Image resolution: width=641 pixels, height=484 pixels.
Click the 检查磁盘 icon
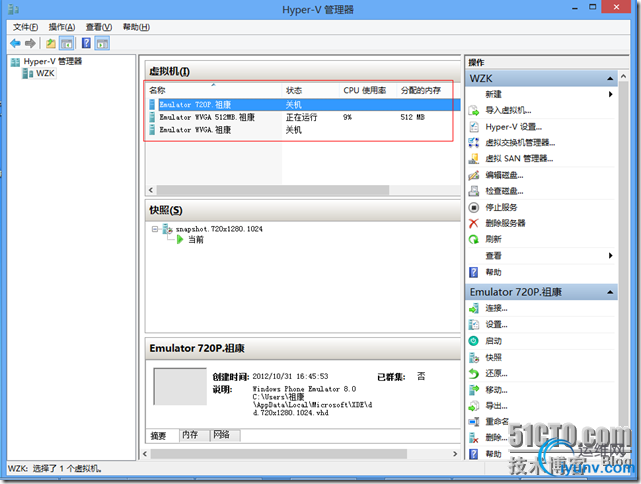473,191
